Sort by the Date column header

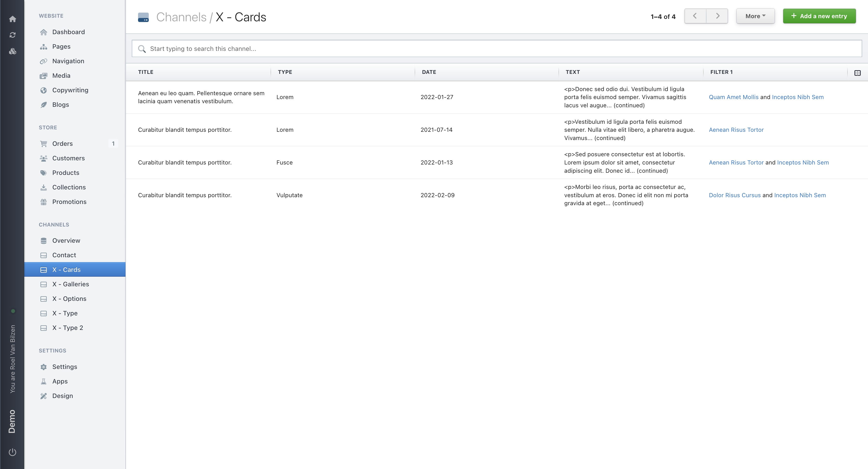pyautogui.click(x=429, y=72)
